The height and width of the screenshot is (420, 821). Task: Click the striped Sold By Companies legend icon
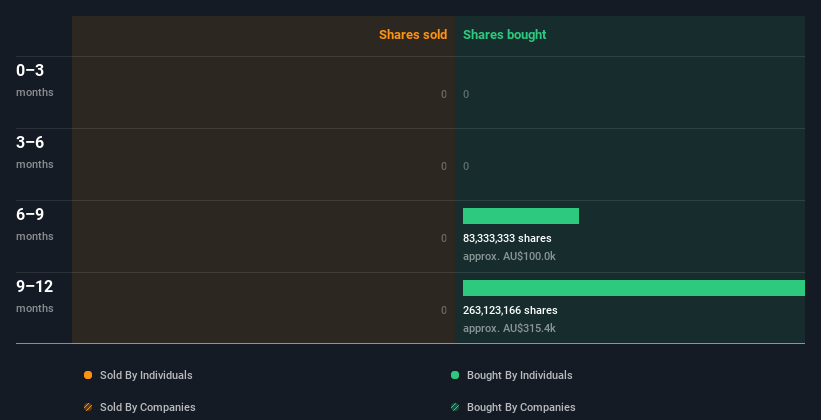[88, 407]
